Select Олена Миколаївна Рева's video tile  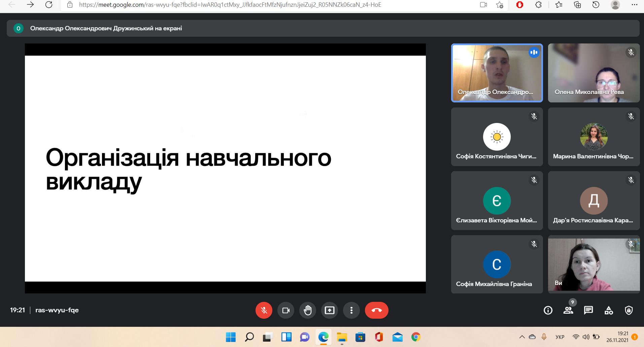point(594,73)
